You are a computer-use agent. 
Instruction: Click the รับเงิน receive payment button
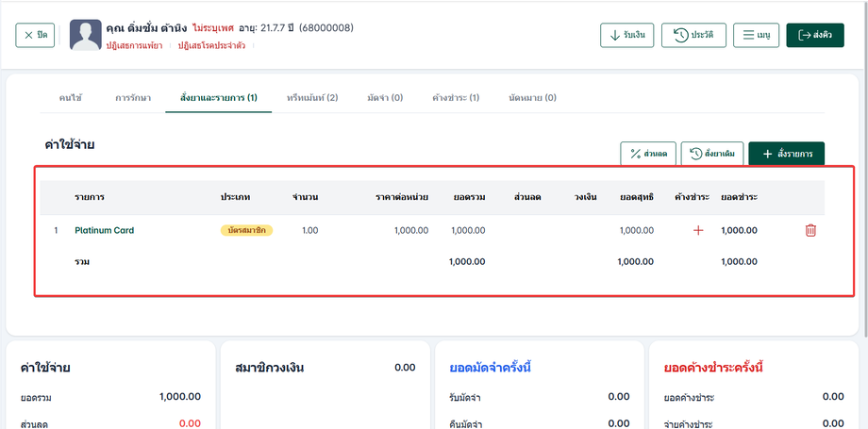tap(626, 36)
